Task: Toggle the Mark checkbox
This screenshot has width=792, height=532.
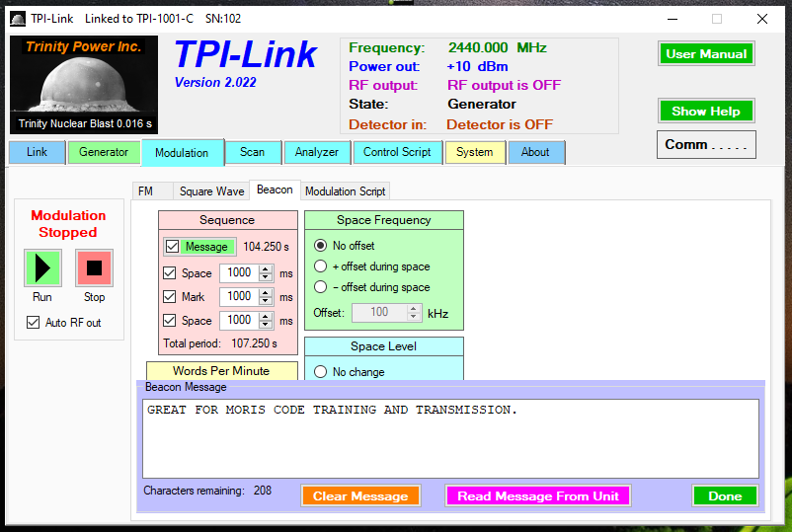Action: pos(170,297)
